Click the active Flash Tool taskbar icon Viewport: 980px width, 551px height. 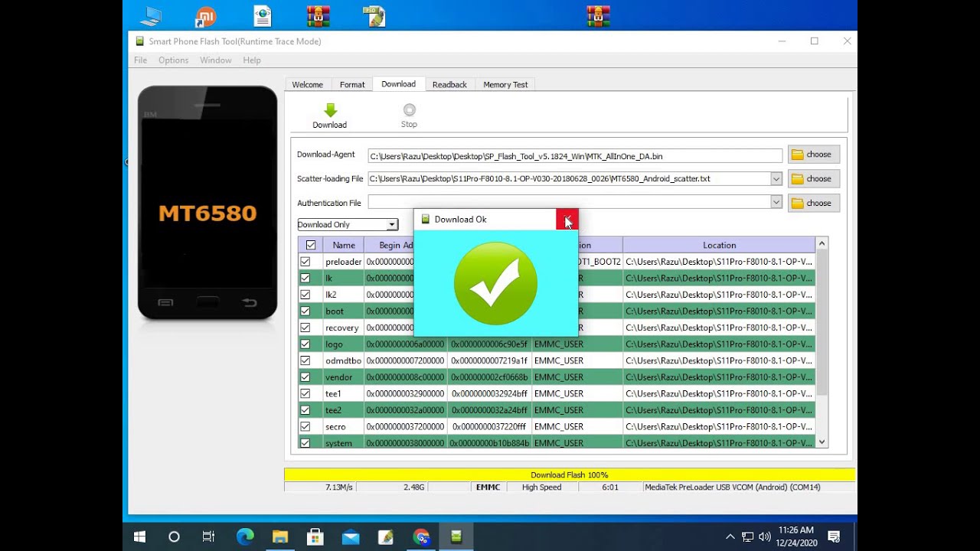coord(456,537)
